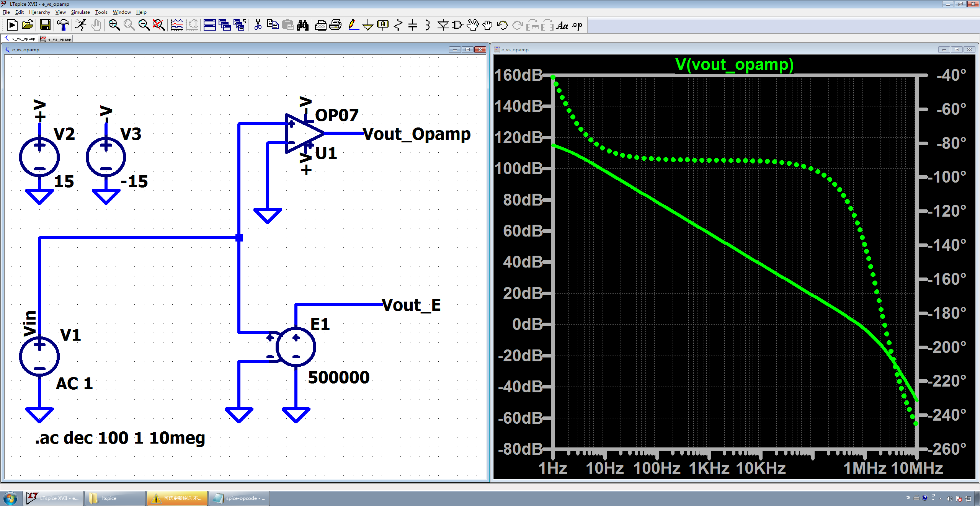Click the V(vout_opamp) trace label

coord(734,64)
